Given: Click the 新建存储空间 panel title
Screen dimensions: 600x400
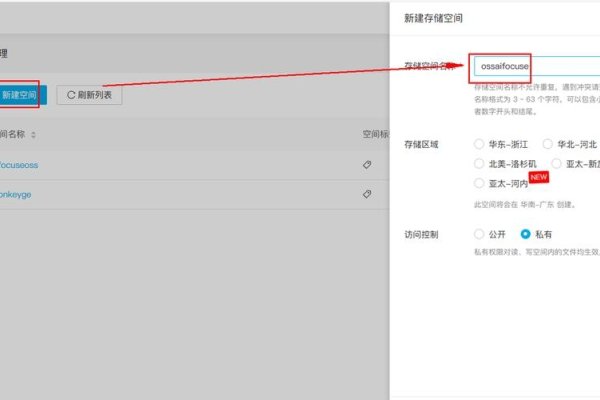Looking at the screenshot, I should click(433, 18).
